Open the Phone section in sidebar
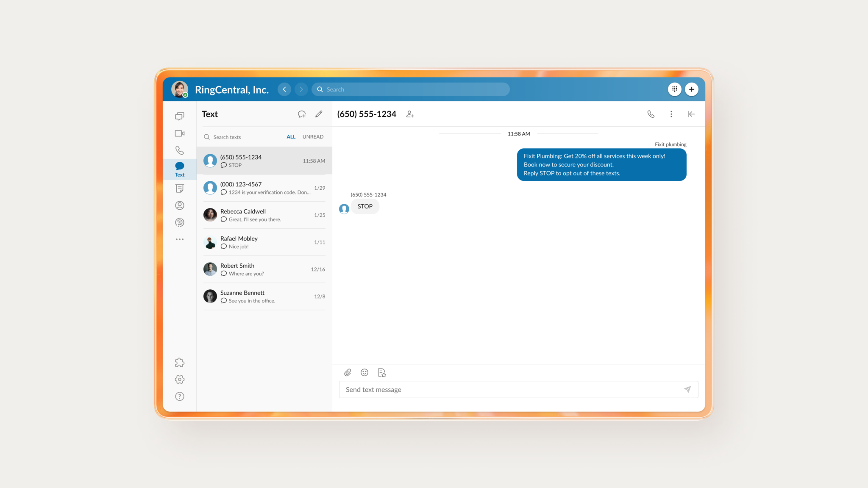868x488 pixels. (x=180, y=150)
